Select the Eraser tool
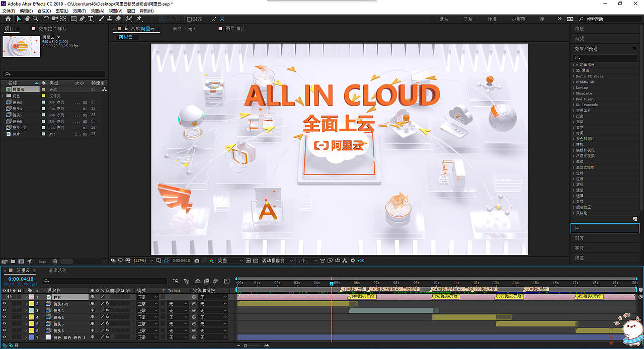Screen dimensions: 644x349 click(118, 19)
